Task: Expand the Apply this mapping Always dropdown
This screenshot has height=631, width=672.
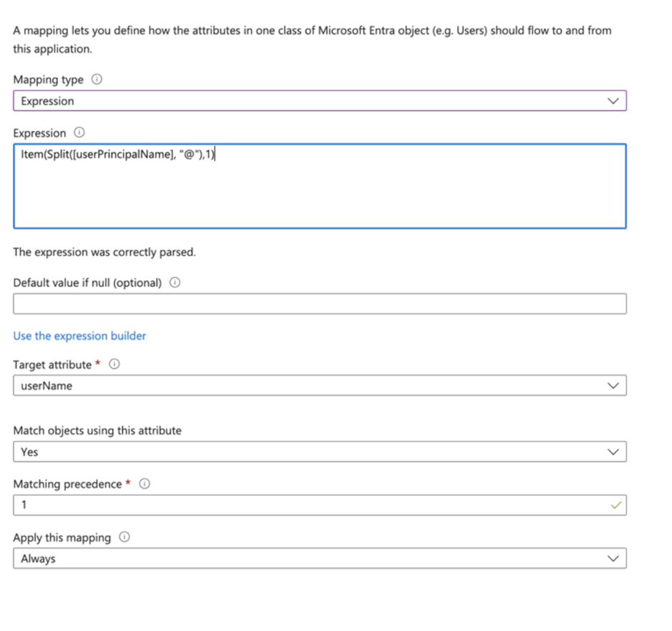Action: tap(319, 558)
